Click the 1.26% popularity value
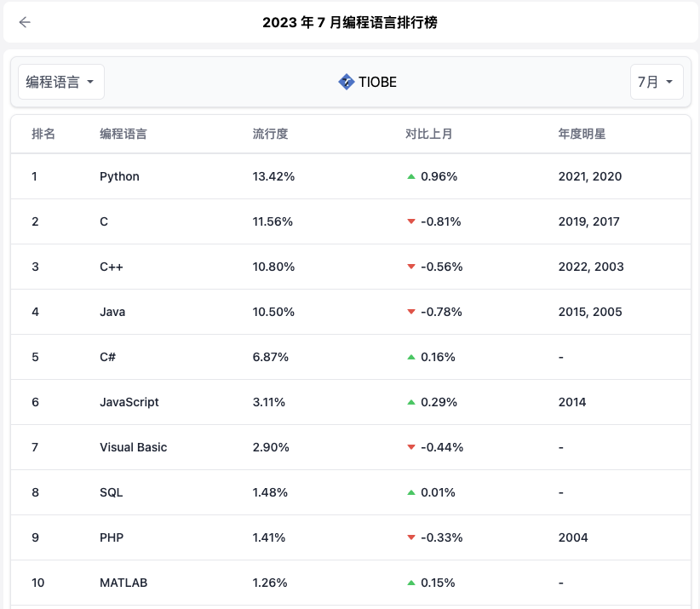 coord(270,583)
